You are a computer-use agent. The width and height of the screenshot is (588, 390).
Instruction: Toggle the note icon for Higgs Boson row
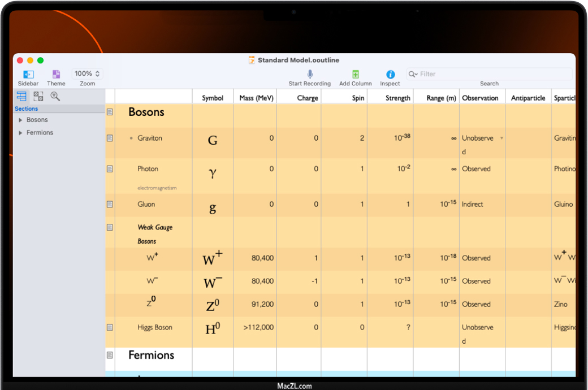pyautogui.click(x=110, y=327)
